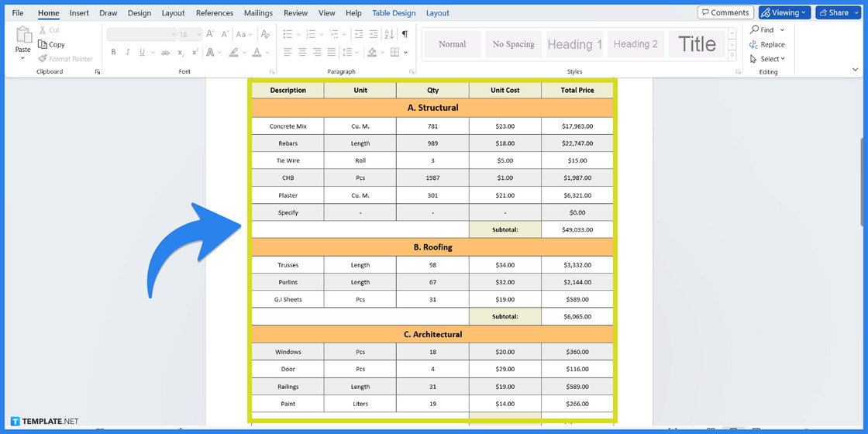Image resolution: width=868 pixels, height=434 pixels.
Task: Activate the Format Painter brush
Action: click(65, 59)
